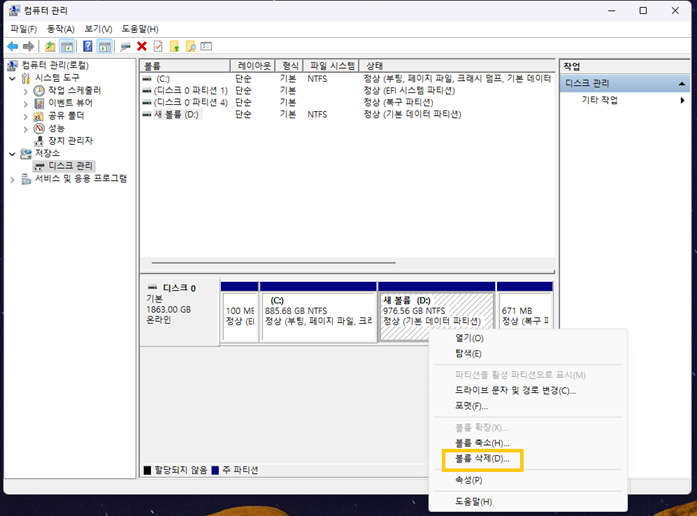Sort by the 상태 column header
Image resolution: width=697 pixels, height=516 pixels.
457,66
